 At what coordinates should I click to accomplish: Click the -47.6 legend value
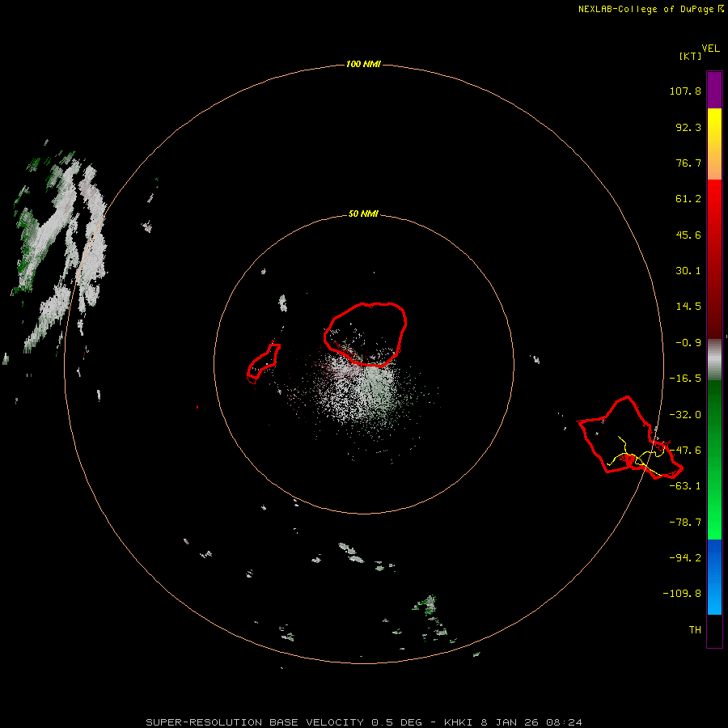click(x=685, y=451)
